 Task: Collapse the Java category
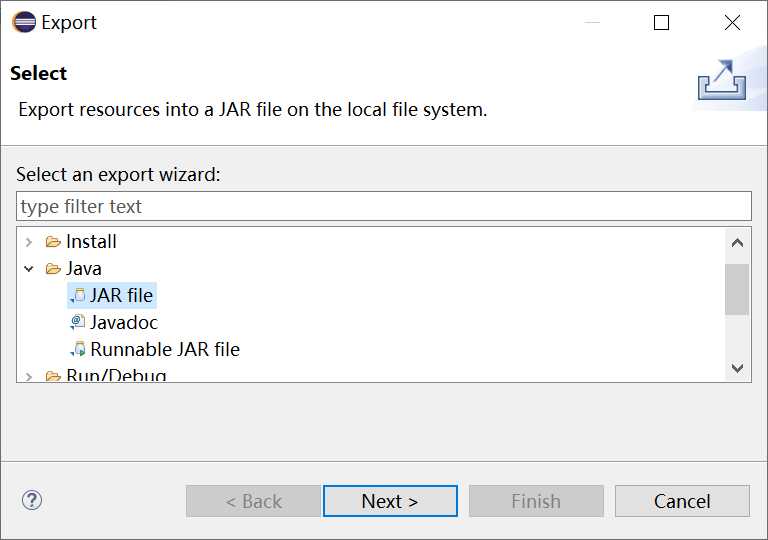tap(29, 269)
